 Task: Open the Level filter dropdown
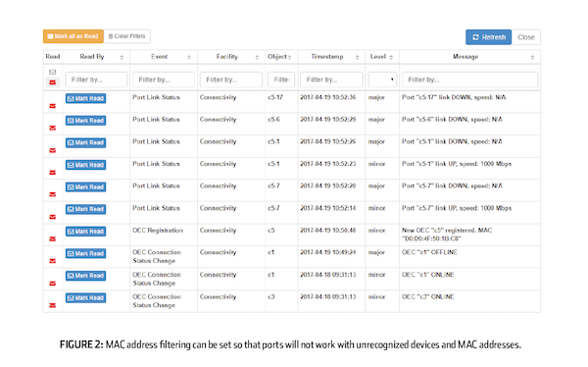(x=382, y=79)
